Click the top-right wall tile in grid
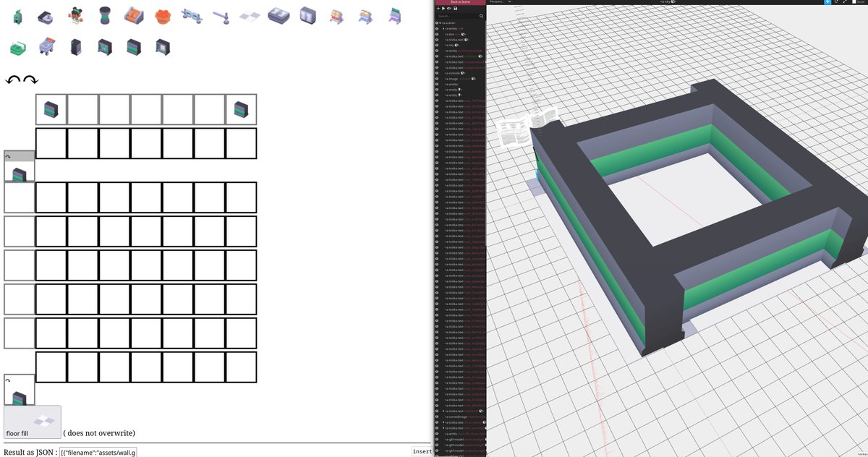 coord(241,110)
